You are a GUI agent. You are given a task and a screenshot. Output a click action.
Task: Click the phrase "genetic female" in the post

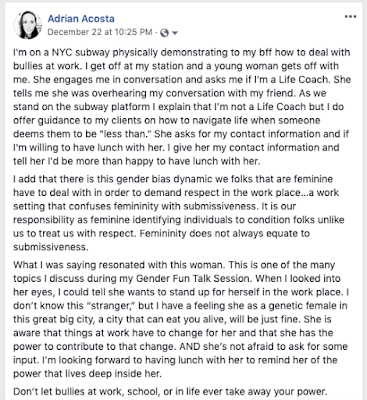303,306
